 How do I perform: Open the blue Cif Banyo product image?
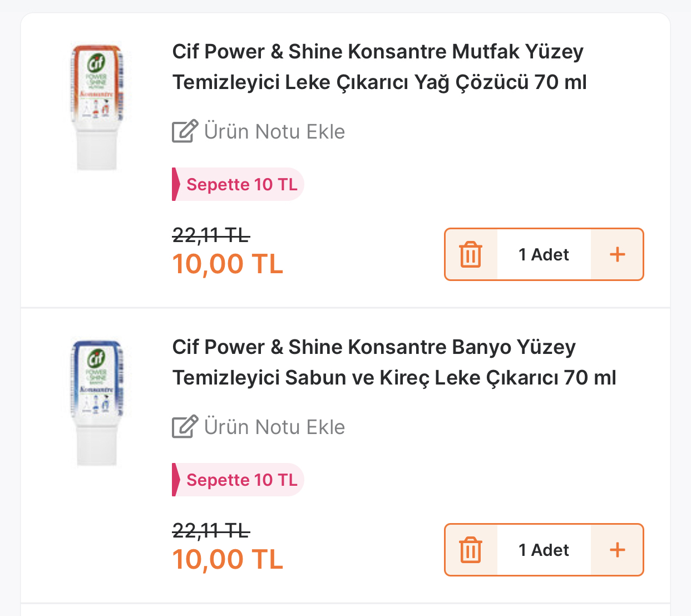pyautogui.click(x=97, y=403)
